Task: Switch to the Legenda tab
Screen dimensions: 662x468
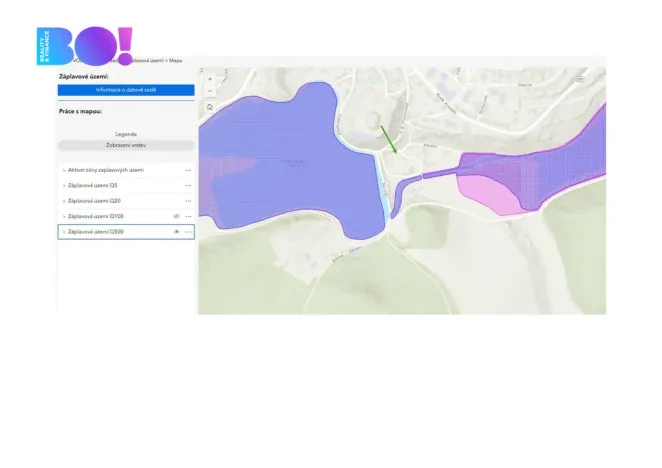Action: 126,134
